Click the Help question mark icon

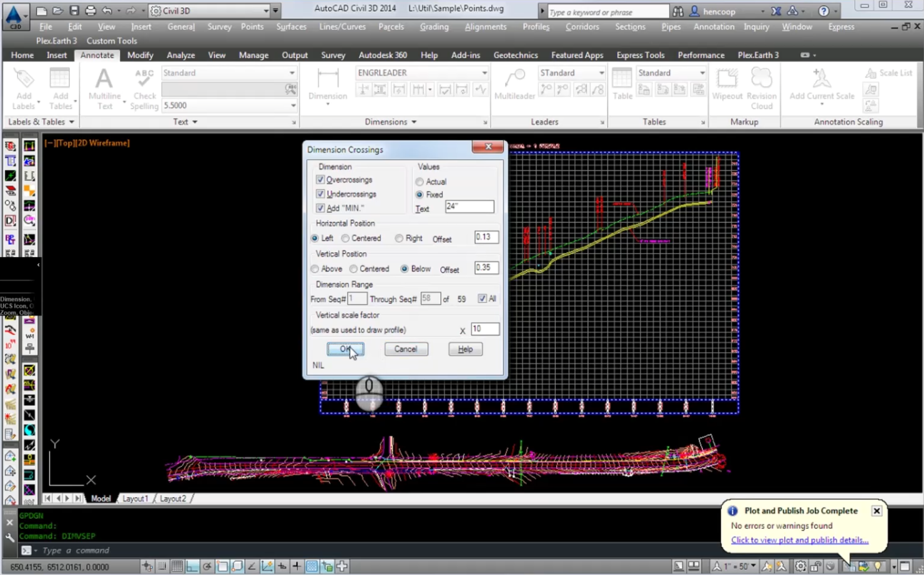(x=823, y=11)
